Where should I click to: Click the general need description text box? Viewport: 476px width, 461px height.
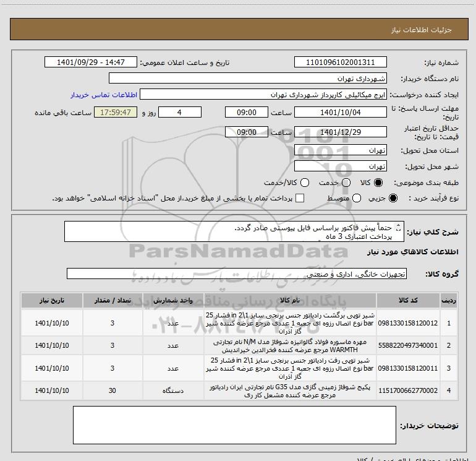tap(234, 231)
